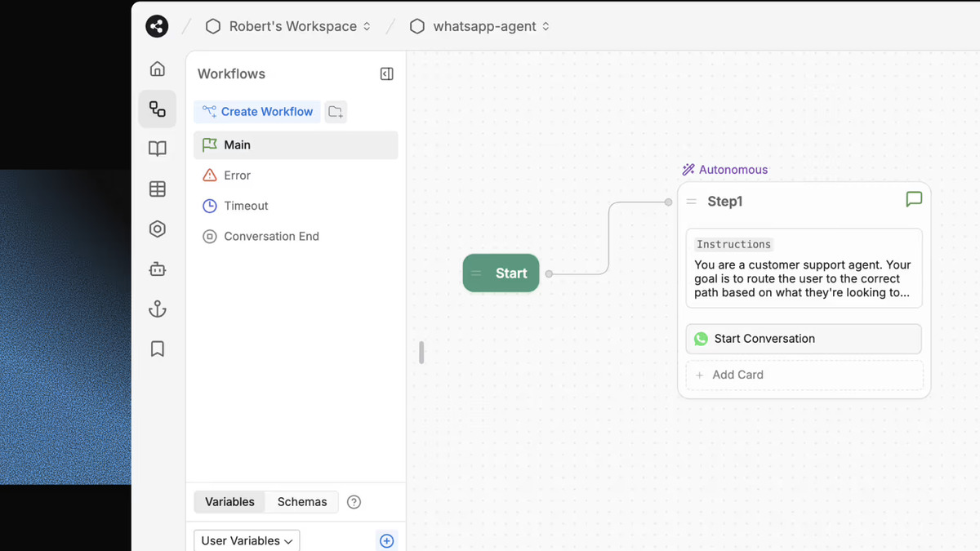Screen dimensions: 980x551
Task: Select the Workflows icon in the sidebar
Action: tap(157, 109)
